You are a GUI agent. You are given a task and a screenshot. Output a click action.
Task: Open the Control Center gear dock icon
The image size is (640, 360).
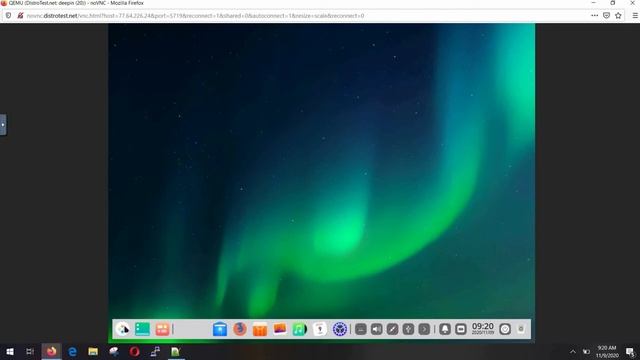(340, 329)
